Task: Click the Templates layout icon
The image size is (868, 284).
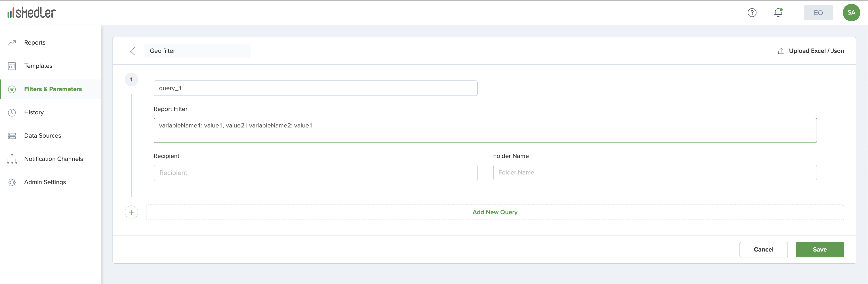Action: click(x=12, y=66)
